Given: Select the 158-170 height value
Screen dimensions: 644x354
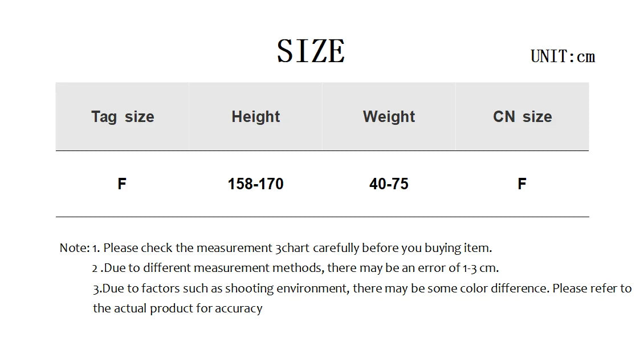Looking at the screenshot, I should [255, 184].
